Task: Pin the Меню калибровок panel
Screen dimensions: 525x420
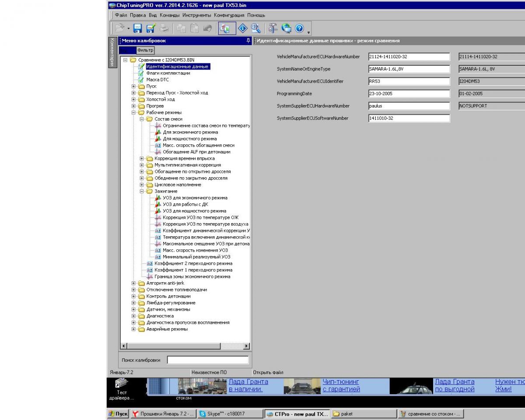Action: point(248,41)
